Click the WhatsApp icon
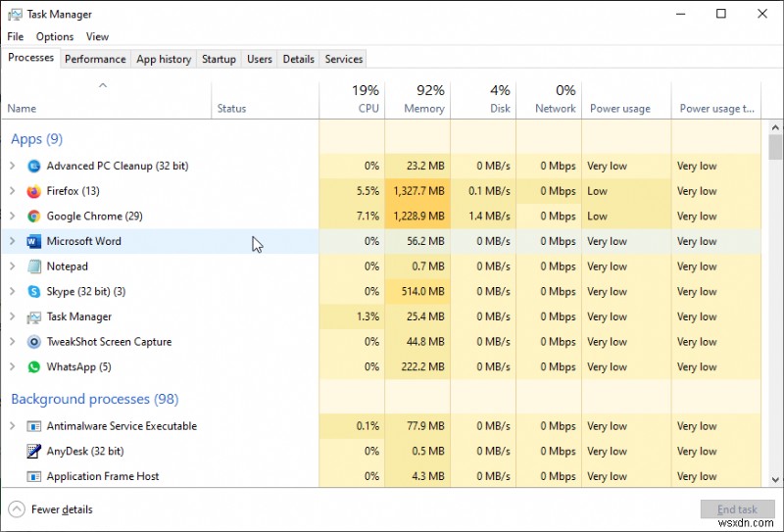This screenshot has width=784, height=532. [x=34, y=367]
